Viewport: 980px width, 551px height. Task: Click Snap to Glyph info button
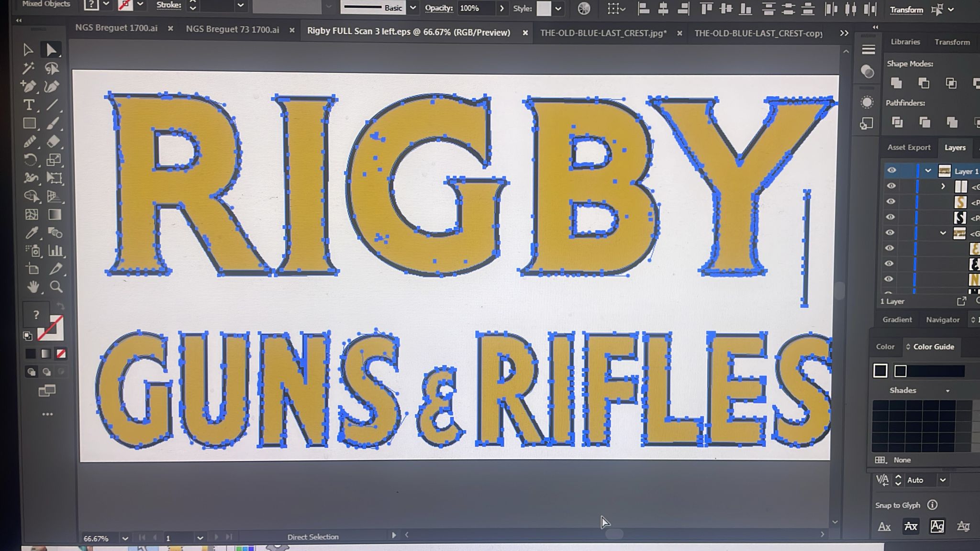coord(931,505)
